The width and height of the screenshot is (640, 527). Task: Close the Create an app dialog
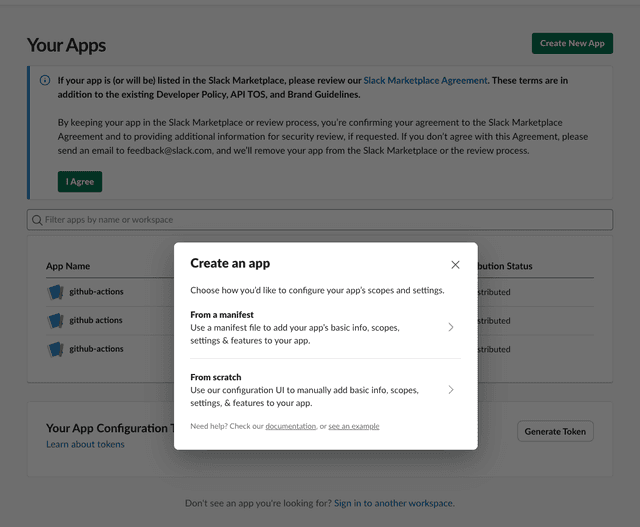click(455, 265)
